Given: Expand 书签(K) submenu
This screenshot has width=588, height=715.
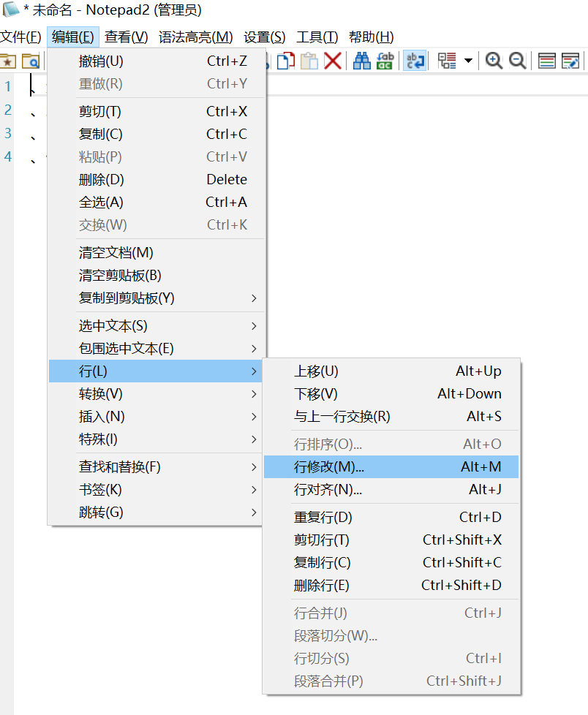Looking at the screenshot, I should [157, 490].
